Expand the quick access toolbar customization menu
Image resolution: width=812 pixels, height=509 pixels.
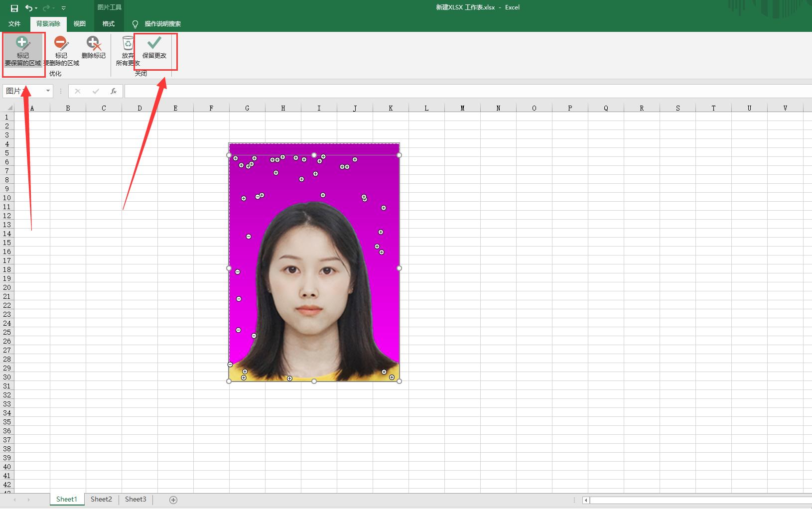pos(63,8)
